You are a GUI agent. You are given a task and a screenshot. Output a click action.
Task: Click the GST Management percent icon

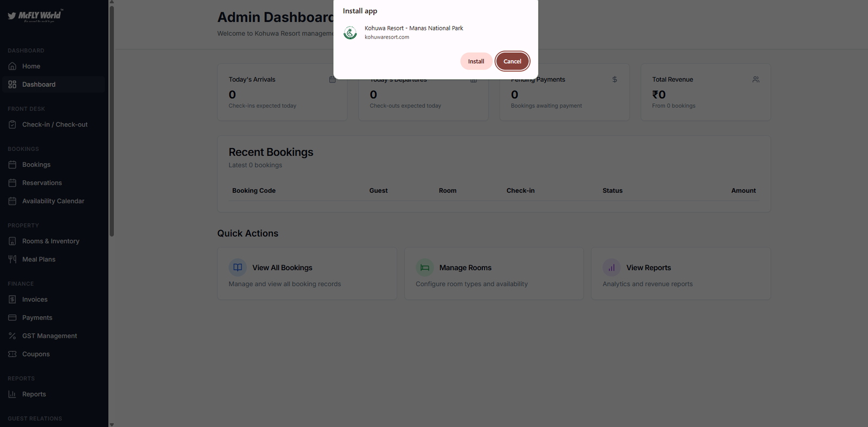tap(12, 336)
